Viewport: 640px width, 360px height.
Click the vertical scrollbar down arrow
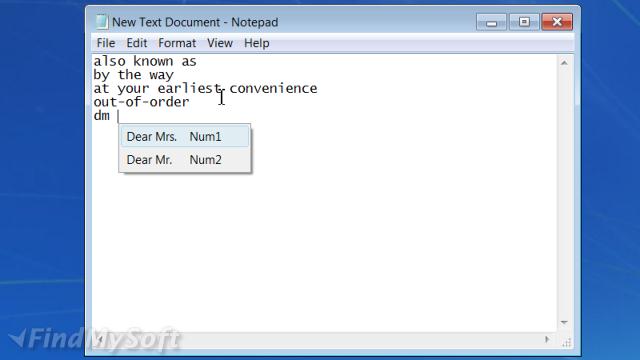point(564,322)
